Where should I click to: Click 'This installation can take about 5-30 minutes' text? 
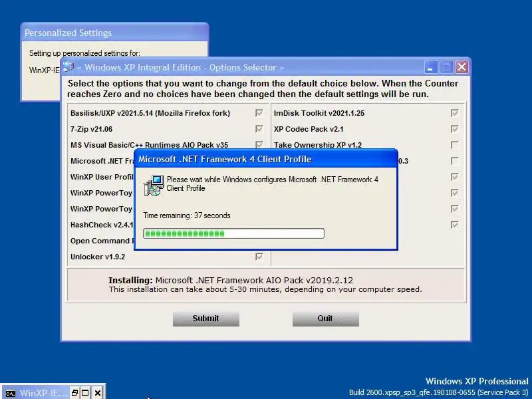265,289
